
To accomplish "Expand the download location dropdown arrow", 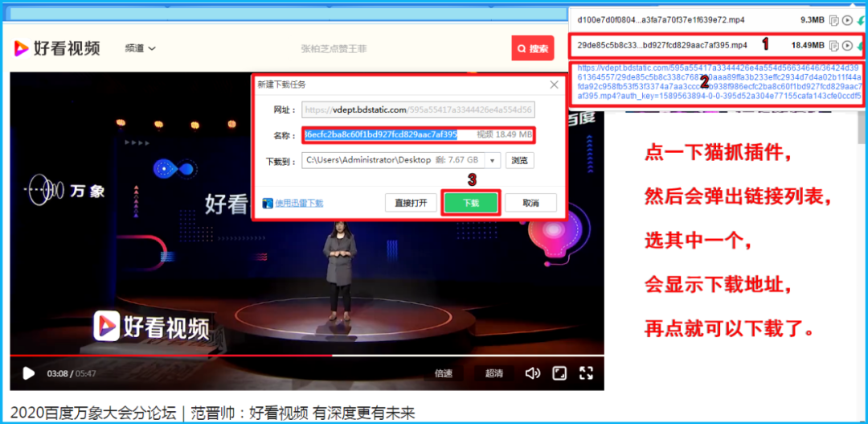I will [x=493, y=161].
